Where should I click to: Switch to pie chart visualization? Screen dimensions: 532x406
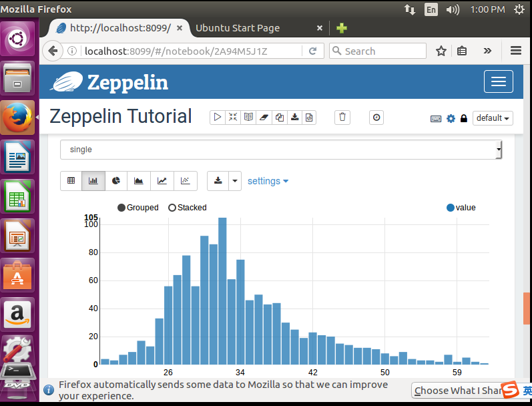click(x=116, y=181)
